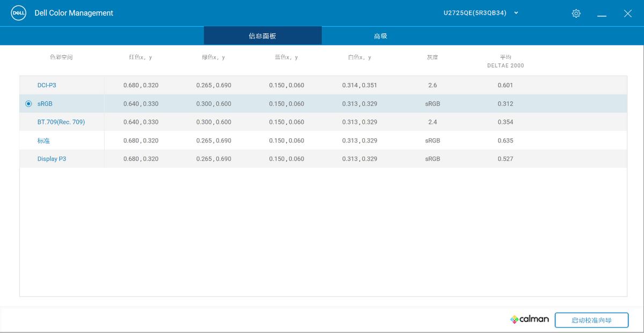The height and width of the screenshot is (333, 644).
Task: Click sRGB row red value 0.640, 0.330
Action: [x=141, y=103]
